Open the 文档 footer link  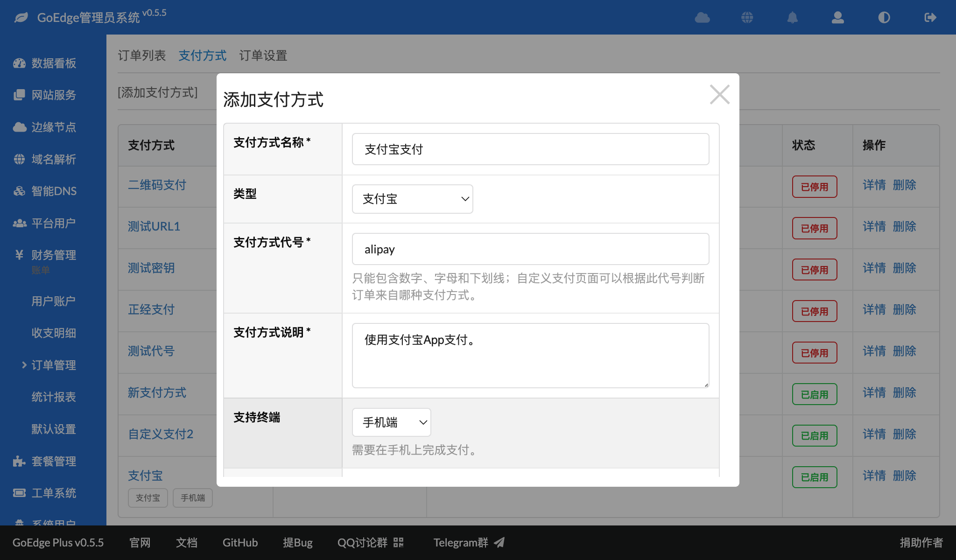[187, 542]
